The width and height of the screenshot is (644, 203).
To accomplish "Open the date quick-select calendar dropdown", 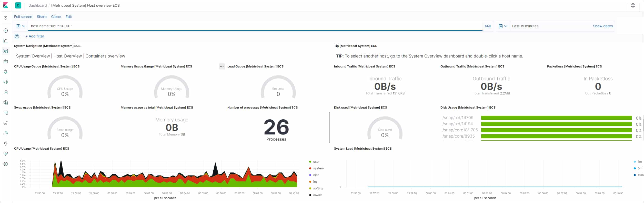I will click(503, 26).
